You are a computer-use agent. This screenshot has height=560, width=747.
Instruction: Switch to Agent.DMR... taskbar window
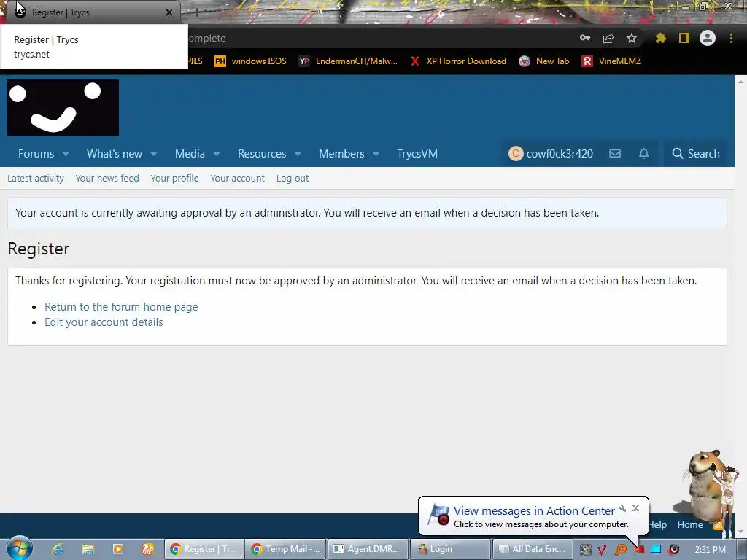click(368, 549)
